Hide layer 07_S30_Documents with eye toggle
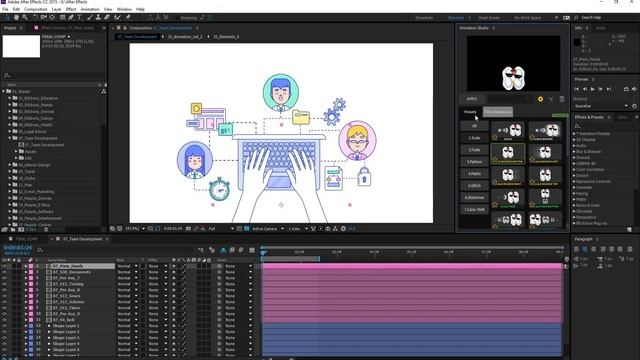 pyautogui.click(x=4, y=272)
